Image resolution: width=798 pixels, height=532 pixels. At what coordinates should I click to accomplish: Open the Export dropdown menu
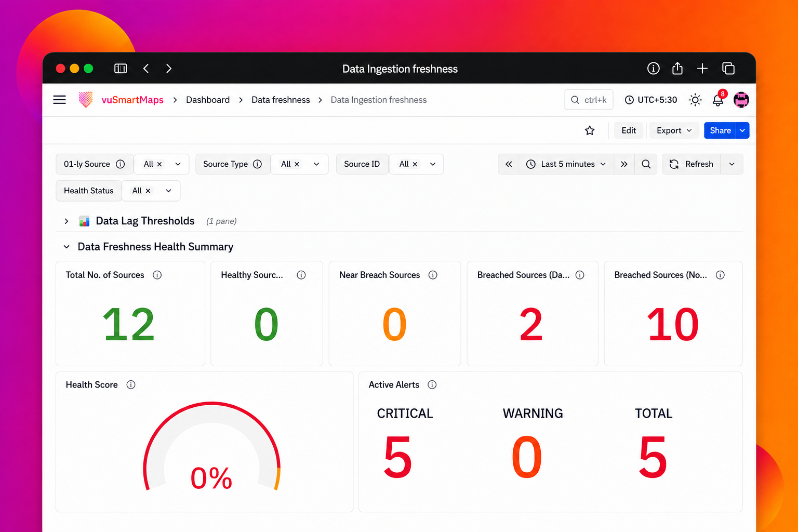pos(674,130)
